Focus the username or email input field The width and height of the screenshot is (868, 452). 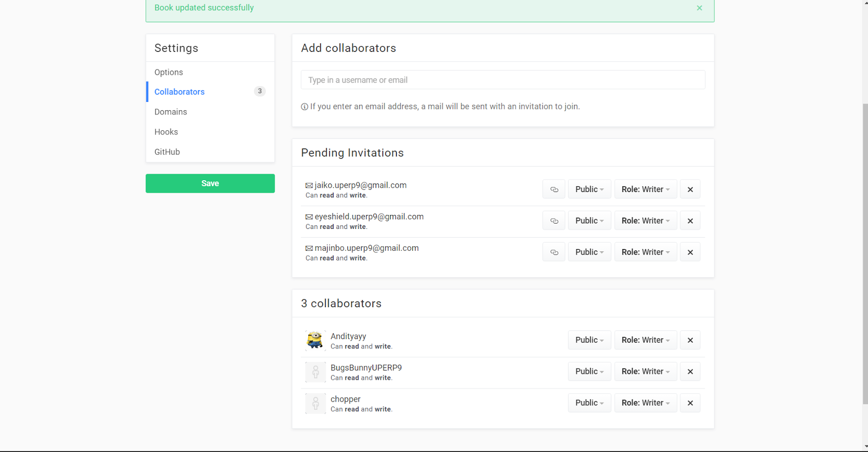click(503, 80)
